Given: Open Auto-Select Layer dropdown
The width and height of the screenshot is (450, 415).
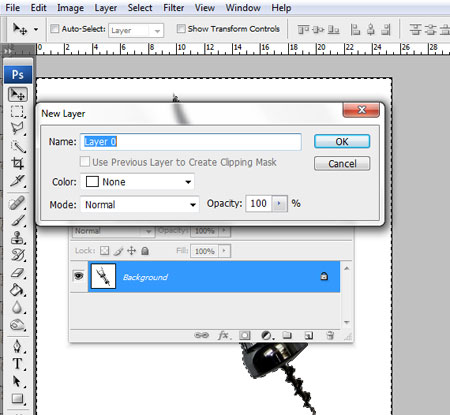Looking at the screenshot, I should 136,30.
